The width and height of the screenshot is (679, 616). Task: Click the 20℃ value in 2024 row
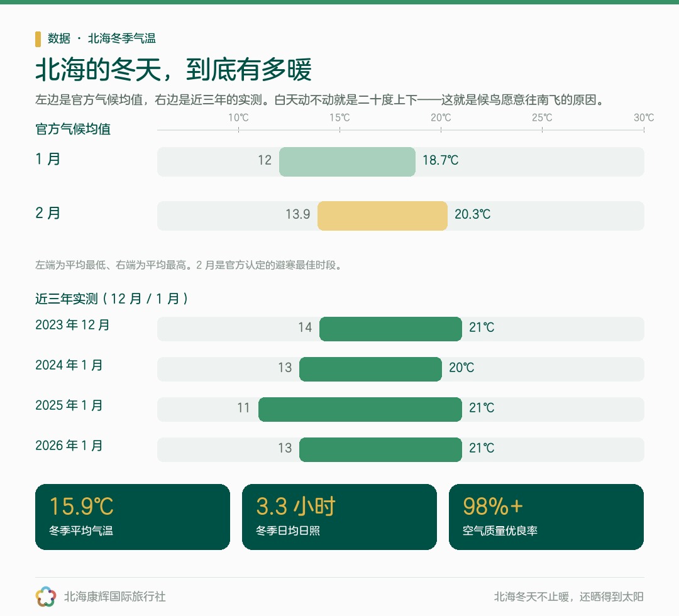[x=461, y=368]
